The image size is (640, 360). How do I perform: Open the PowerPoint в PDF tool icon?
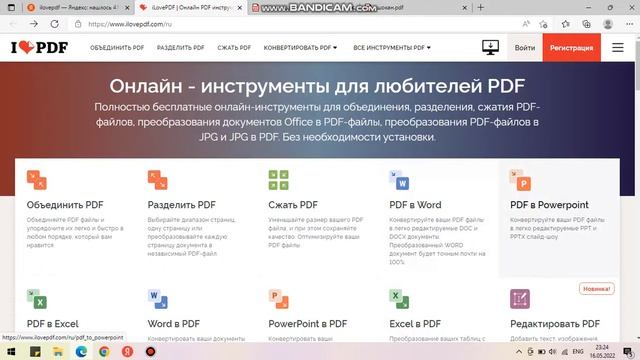(278, 299)
